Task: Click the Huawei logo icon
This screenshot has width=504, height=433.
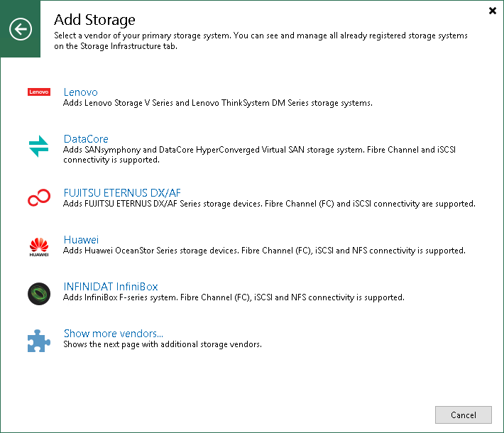Action: 38,246
